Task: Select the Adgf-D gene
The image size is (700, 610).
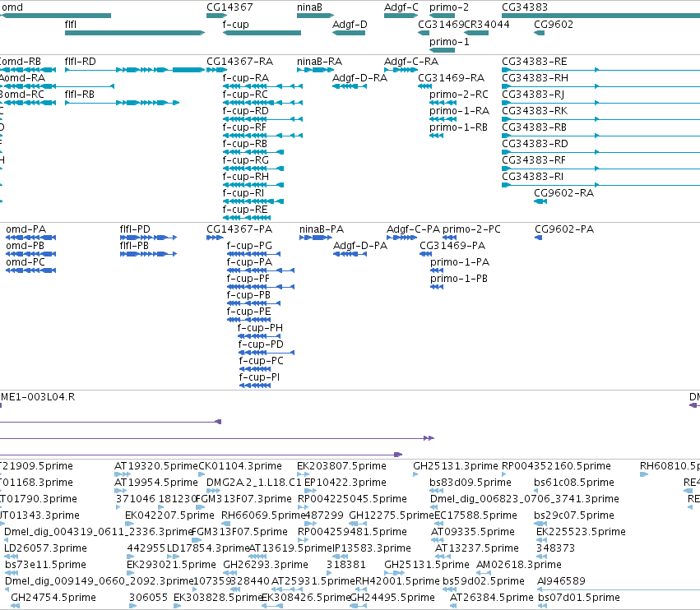Action: point(349,33)
